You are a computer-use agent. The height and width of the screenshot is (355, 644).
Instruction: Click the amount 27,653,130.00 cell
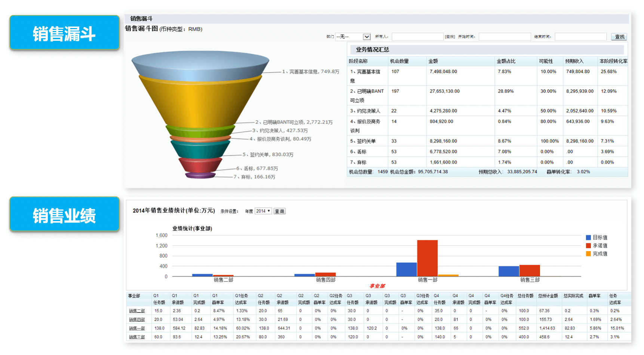pos(445,91)
